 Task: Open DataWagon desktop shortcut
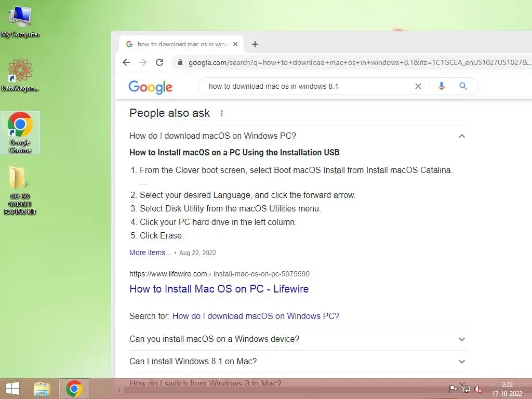coord(20,75)
